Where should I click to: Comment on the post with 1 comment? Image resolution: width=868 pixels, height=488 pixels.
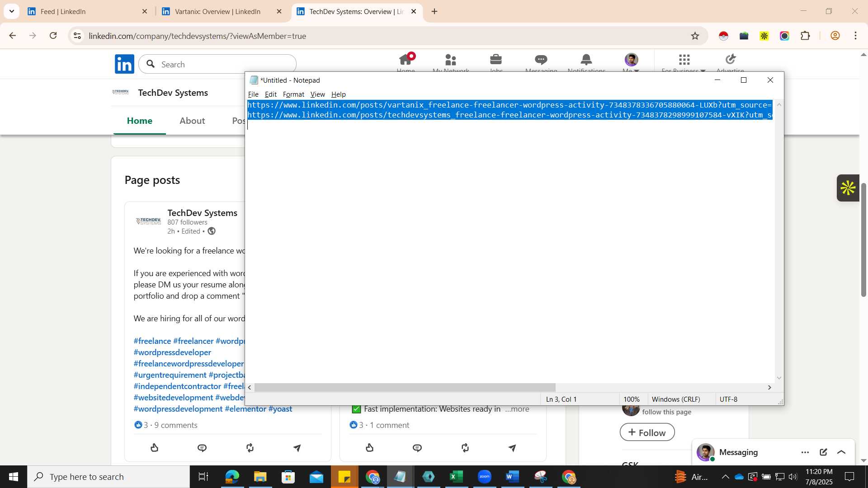pos(417,448)
